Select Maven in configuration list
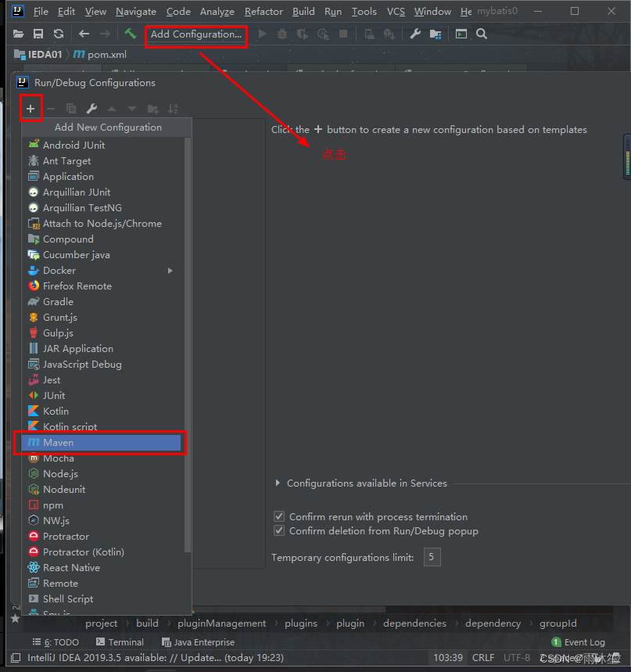The image size is (631, 672). 101,443
